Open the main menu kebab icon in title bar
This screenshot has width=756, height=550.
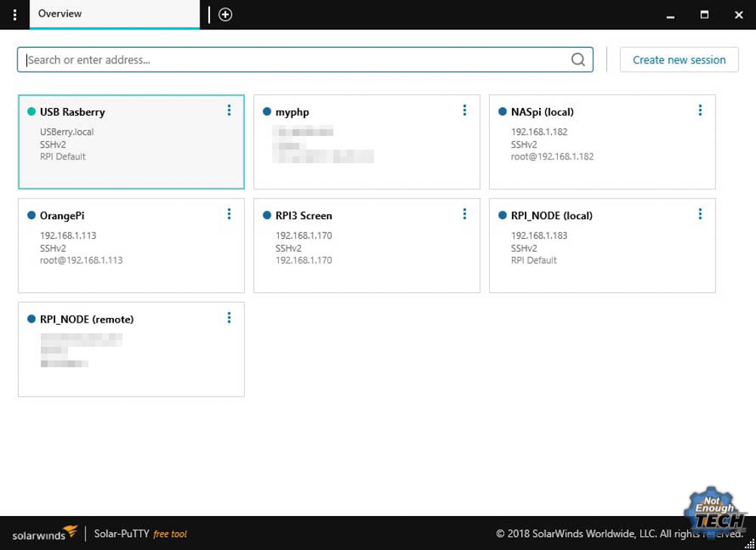15,14
